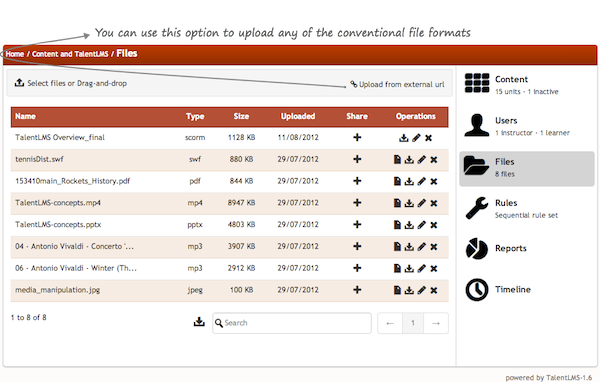Viewport: 600px width, 382px height.
Task: Click the '1 to 8 of 8' text
Action: tap(29, 317)
